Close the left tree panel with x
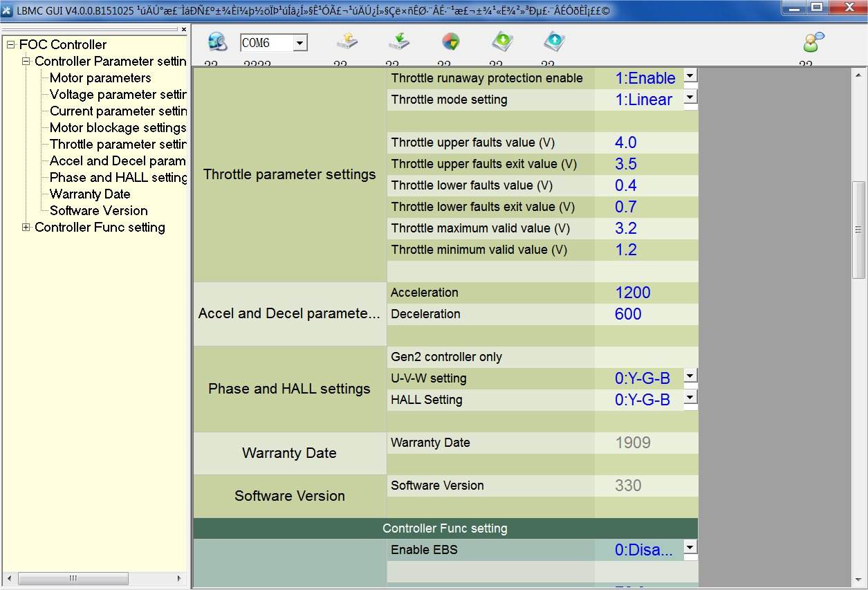The height and width of the screenshot is (590, 868). click(184, 30)
